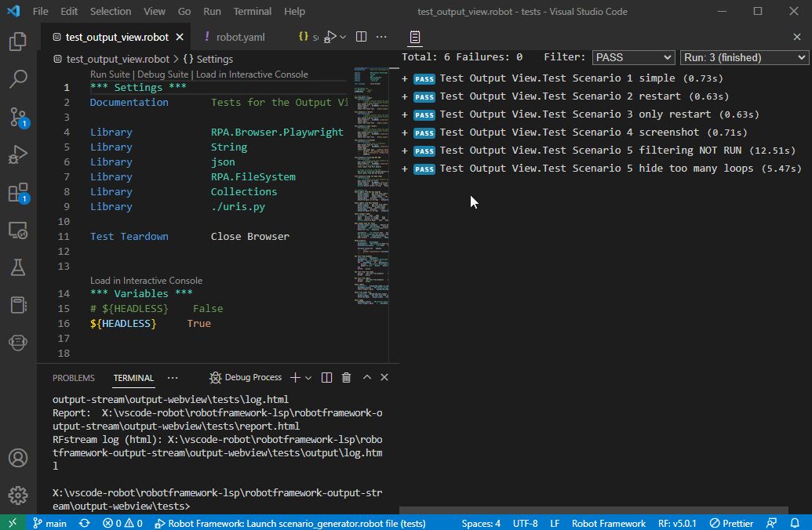Create a new terminal with plus icon
Screen dimensions: 812x530
[x=295, y=378]
